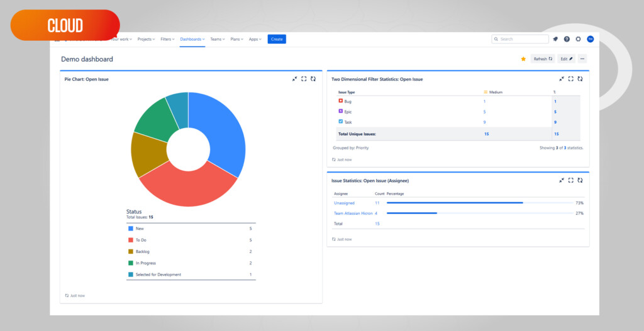Click the blue Create button
The width and height of the screenshot is (644, 331).
[x=277, y=39]
